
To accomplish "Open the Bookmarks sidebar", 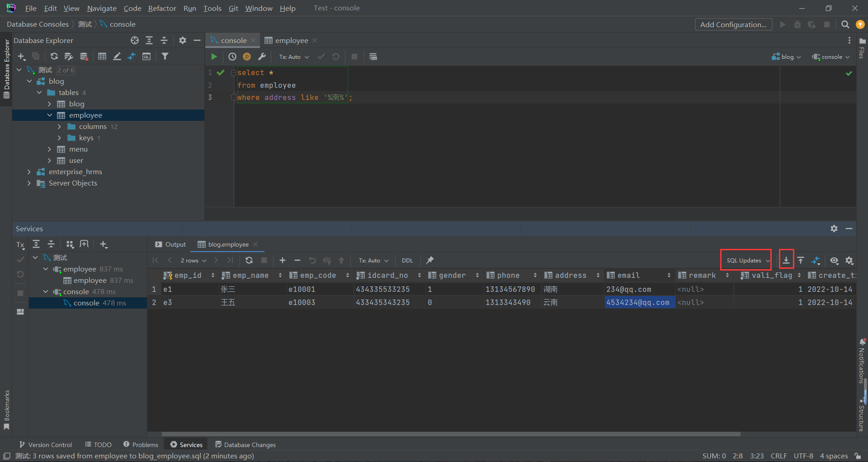I will tap(6, 410).
